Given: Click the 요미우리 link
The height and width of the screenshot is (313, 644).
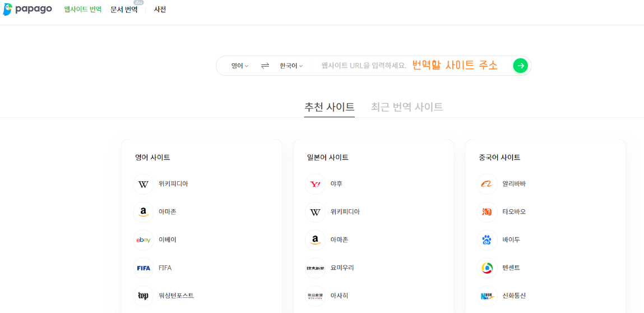Looking at the screenshot, I should coord(342,268).
